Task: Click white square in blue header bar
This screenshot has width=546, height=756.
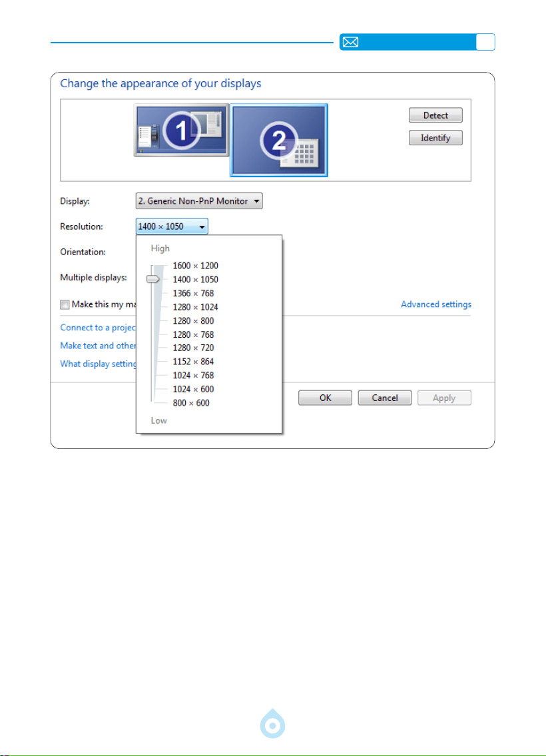Action: [x=485, y=43]
